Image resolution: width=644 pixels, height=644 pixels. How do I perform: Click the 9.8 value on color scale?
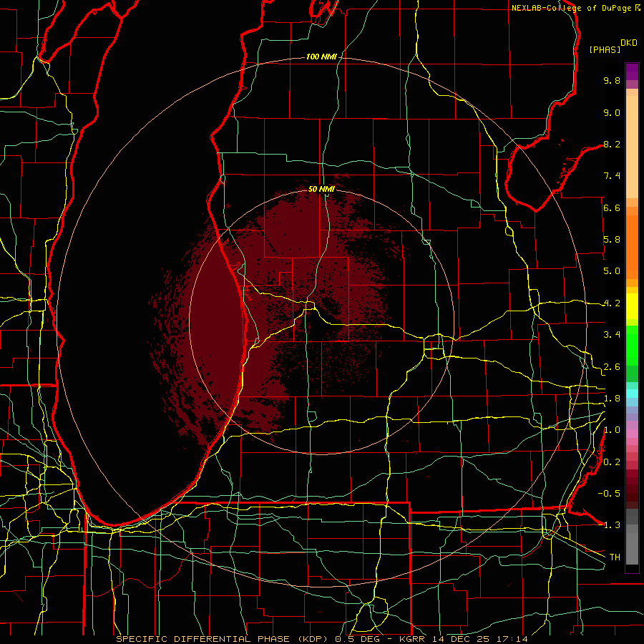point(612,80)
